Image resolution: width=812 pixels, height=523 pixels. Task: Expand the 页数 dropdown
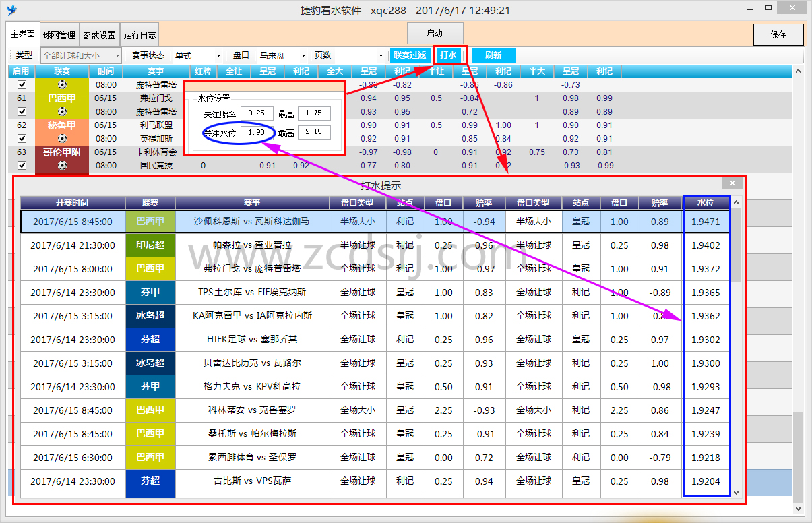(380, 55)
